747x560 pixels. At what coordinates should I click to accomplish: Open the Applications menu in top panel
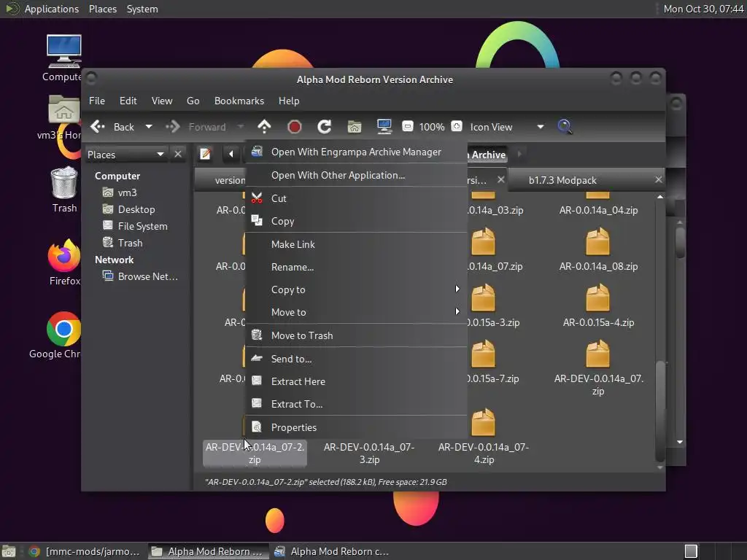pos(52,9)
